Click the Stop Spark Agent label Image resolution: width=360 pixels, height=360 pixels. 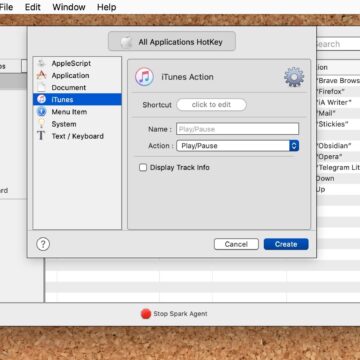point(180,314)
